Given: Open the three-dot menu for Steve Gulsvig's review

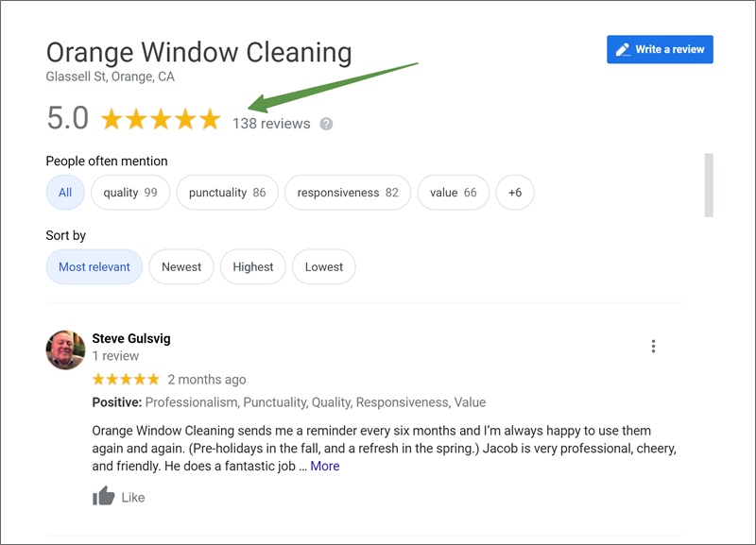Looking at the screenshot, I should 653,346.
